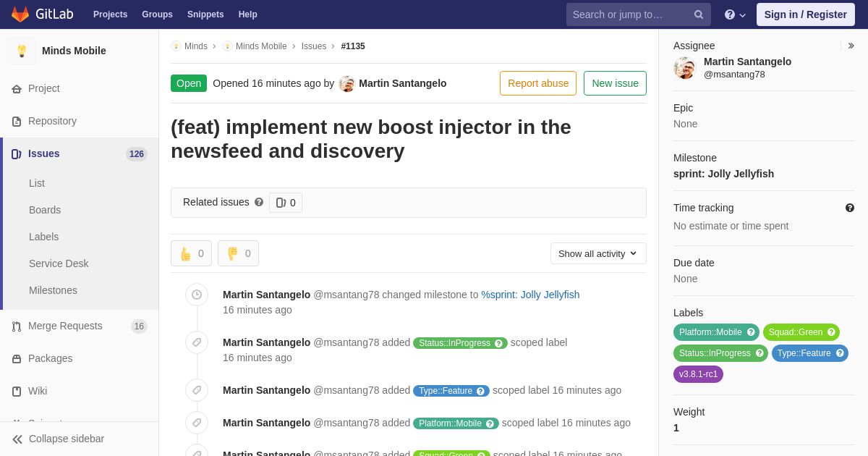Click the related issues count badge

click(x=286, y=203)
